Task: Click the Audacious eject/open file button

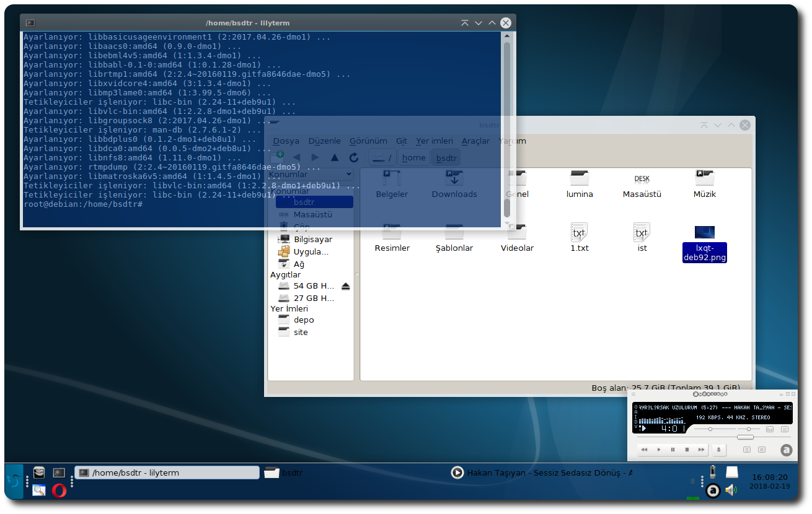Action: click(718, 450)
